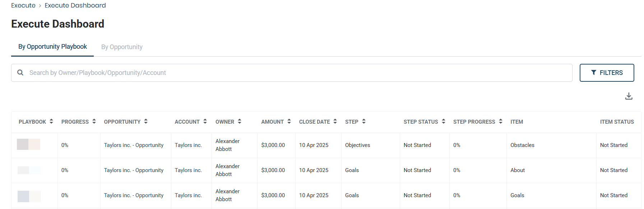Sort by Opportunity column sort icon
This screenshot has height=209, width=644.
146,122
